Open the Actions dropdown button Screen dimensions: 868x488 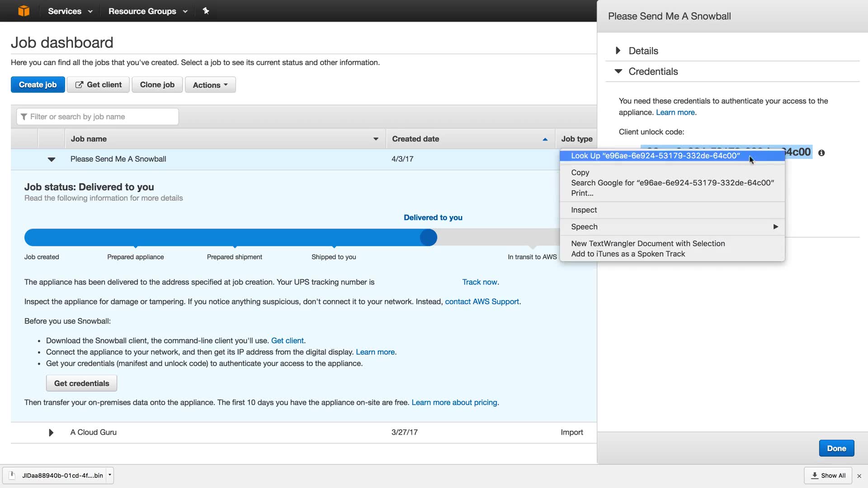tap(210, 85)
